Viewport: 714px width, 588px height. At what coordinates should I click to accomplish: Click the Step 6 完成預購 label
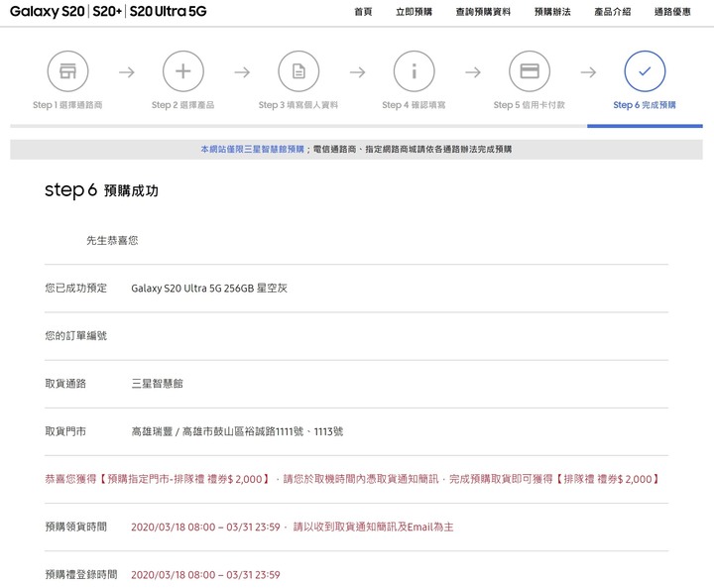(645, 105)
